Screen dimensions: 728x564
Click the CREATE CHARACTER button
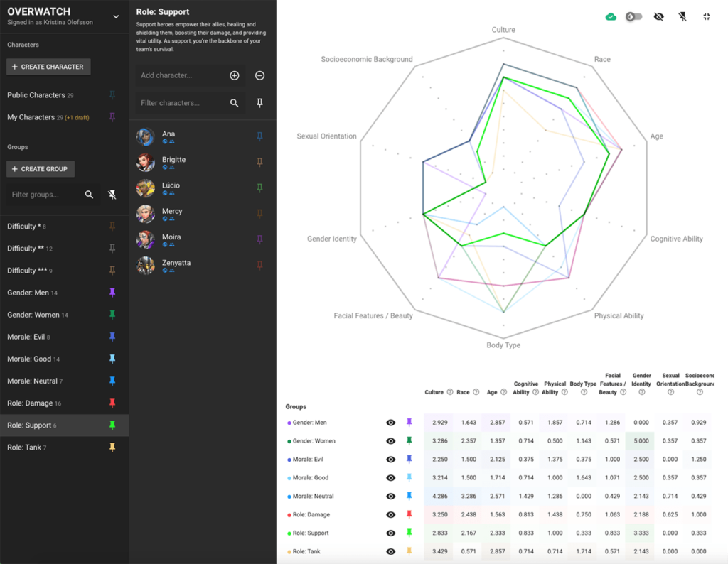pos(48,66)
